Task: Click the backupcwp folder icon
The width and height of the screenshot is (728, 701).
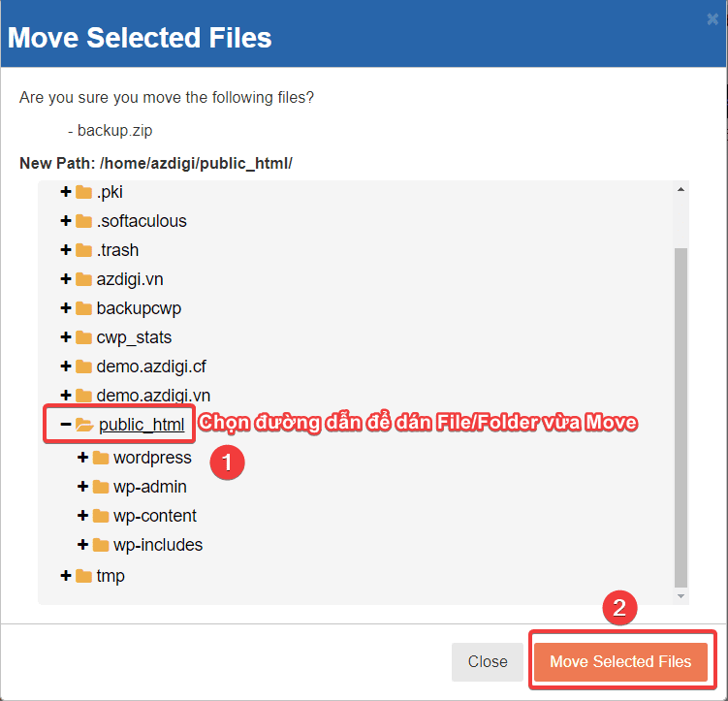Action: [83, 308]
